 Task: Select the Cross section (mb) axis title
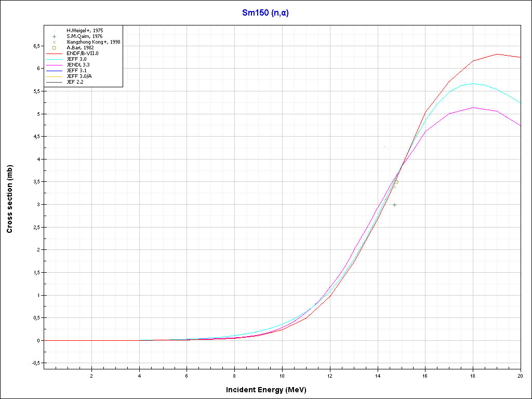click(x=10, y=199)
